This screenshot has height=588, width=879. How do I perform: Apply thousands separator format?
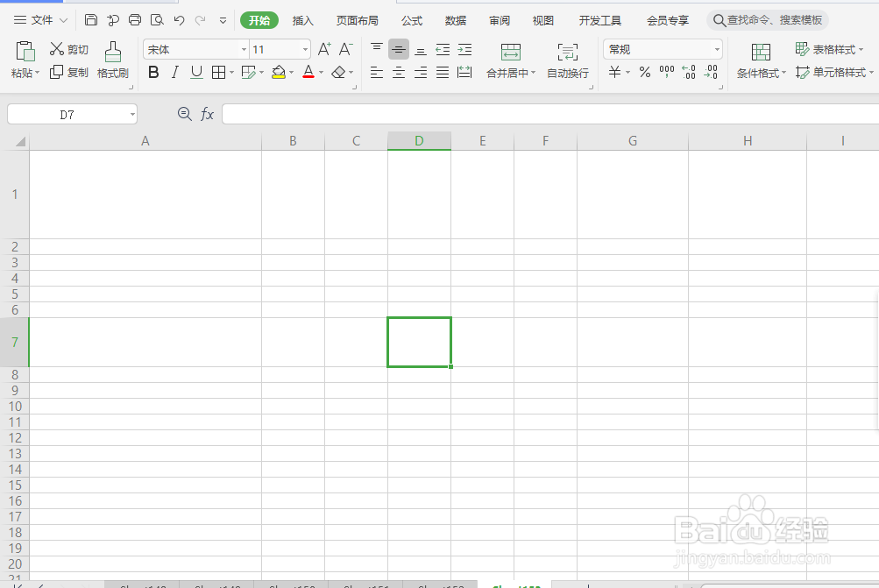point(667,73)
